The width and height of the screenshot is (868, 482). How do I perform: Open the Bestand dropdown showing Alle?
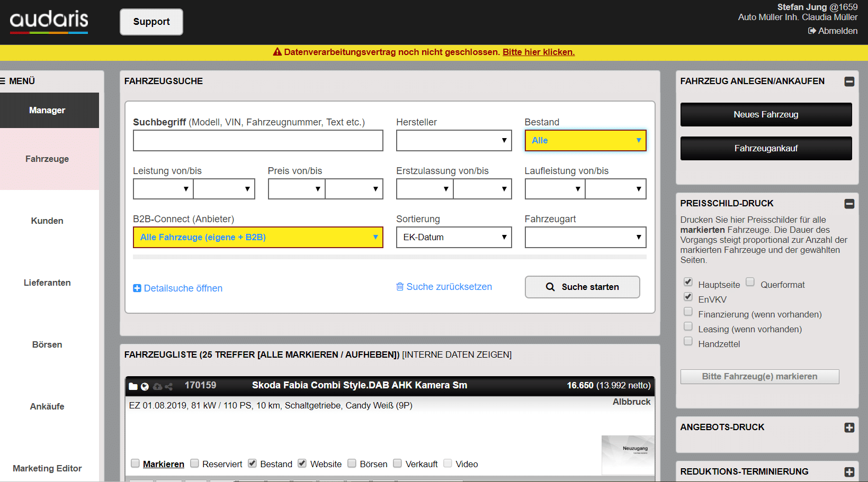pyautogui.click(x=585, y=140)
